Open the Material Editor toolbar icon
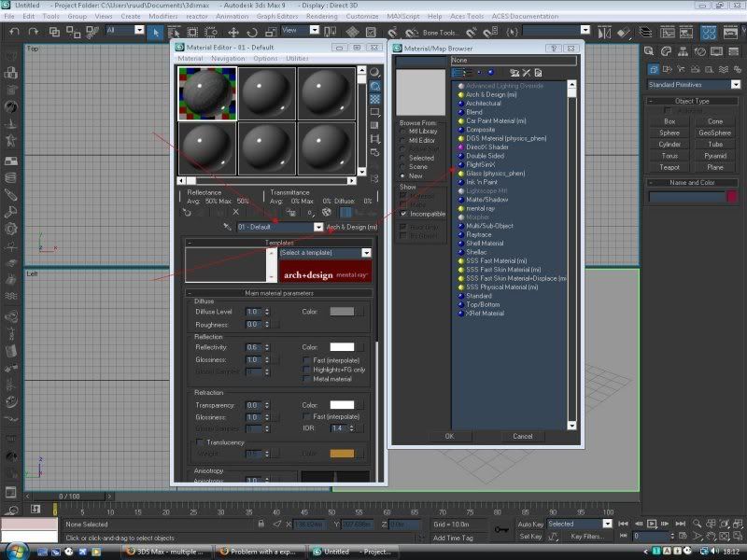This screenshot has height=560, width=747. [x=709, y=33]
